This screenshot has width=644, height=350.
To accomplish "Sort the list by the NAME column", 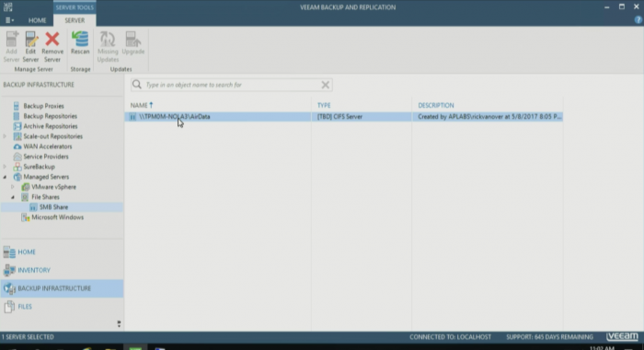I will pos(139,105).
